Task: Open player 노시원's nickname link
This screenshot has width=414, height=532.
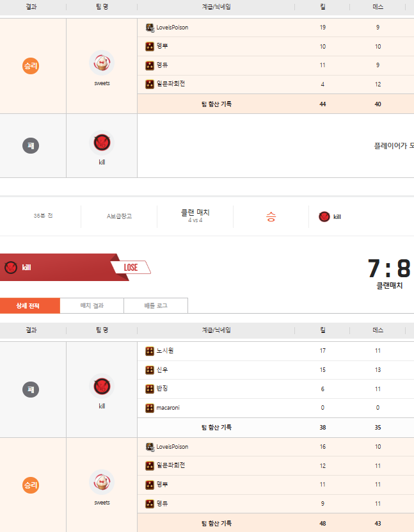Action: point(165,351)
